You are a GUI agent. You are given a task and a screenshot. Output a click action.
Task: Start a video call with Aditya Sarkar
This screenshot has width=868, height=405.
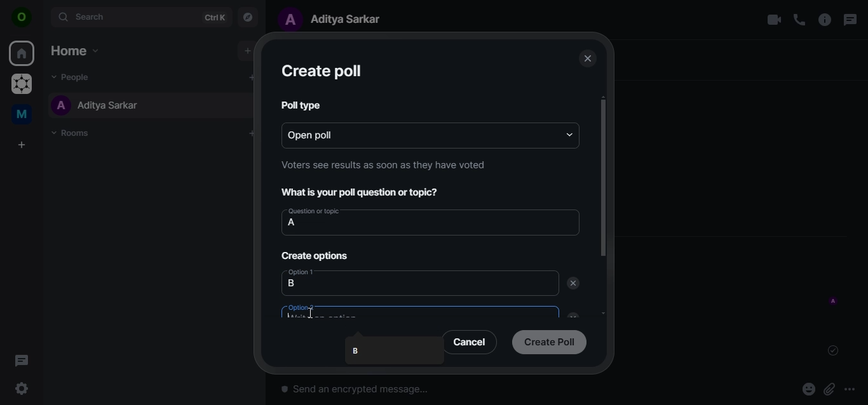pyautogui.click(x=773, y=20)
